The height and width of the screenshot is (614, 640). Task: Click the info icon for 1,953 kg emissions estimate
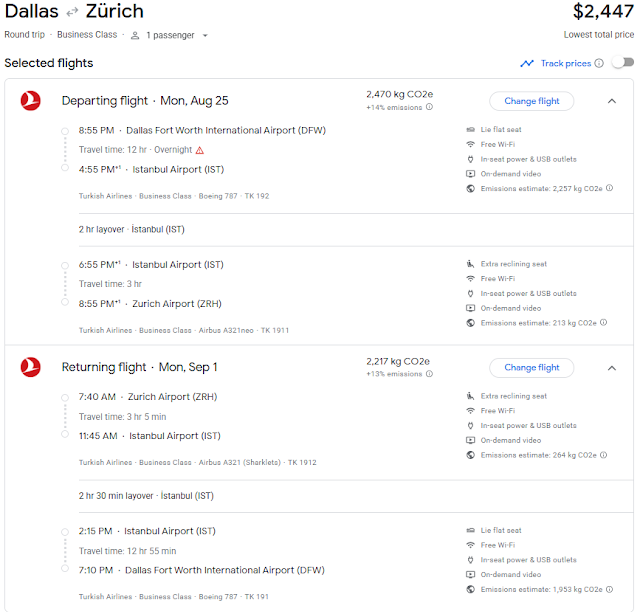(x=607, y=589)
